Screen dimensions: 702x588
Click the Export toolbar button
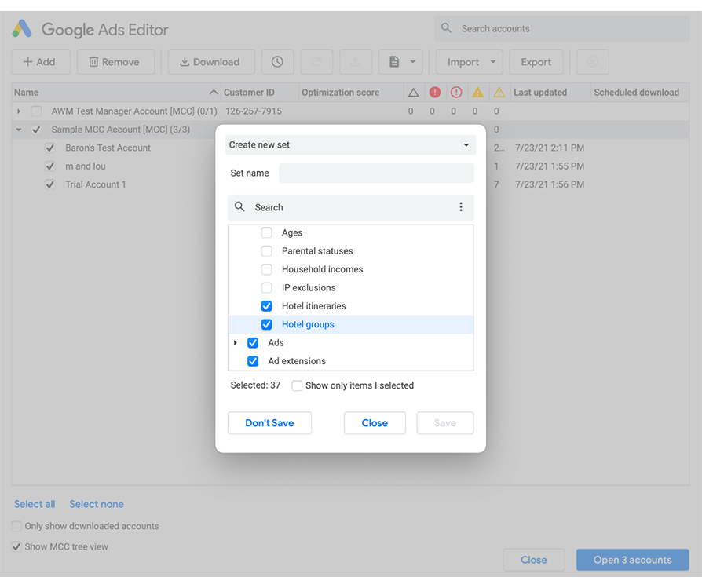[x=536, y=62]
